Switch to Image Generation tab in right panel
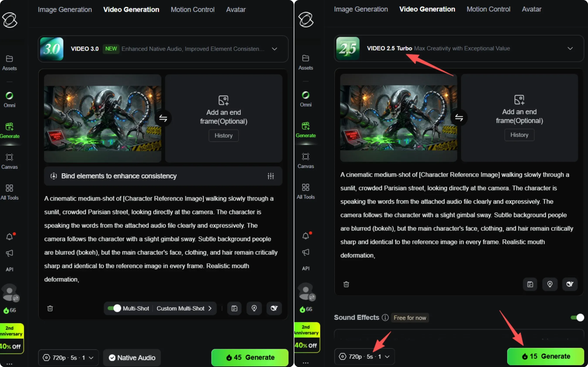The image size is (588, 367). point(361,9)
